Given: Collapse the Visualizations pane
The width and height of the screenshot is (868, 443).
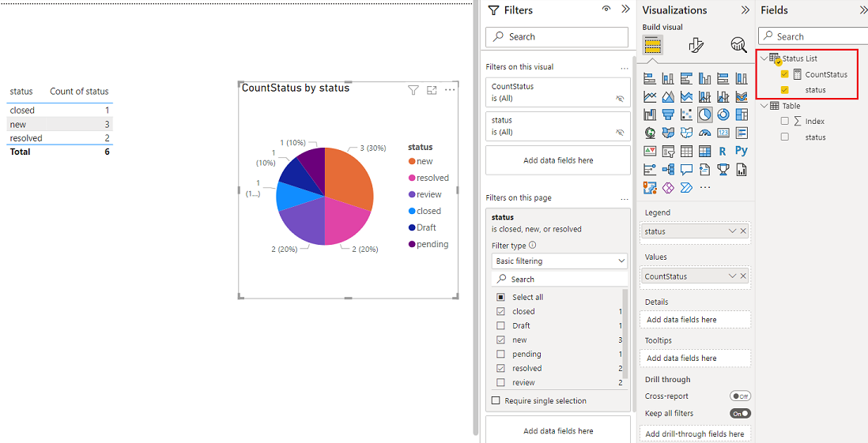Looking at the screenshot, I should pos(745,10).
